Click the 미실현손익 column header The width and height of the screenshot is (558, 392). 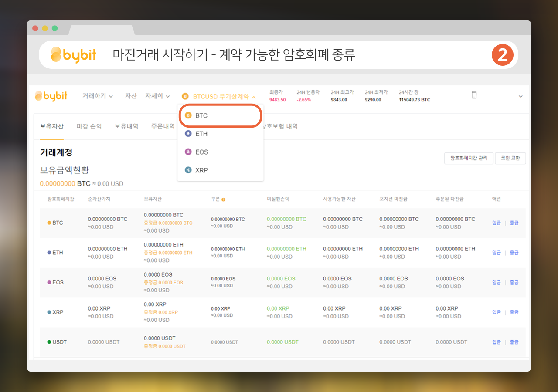tap(278, 199)
